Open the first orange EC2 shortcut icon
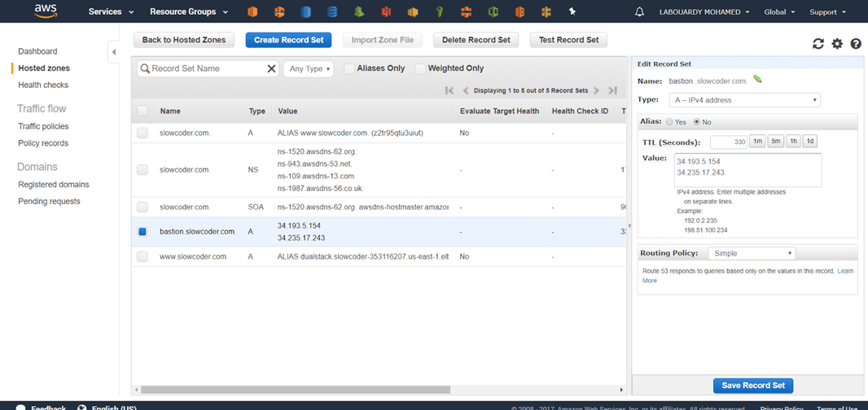Screen dimensions: 868x410 click(253, 11)
